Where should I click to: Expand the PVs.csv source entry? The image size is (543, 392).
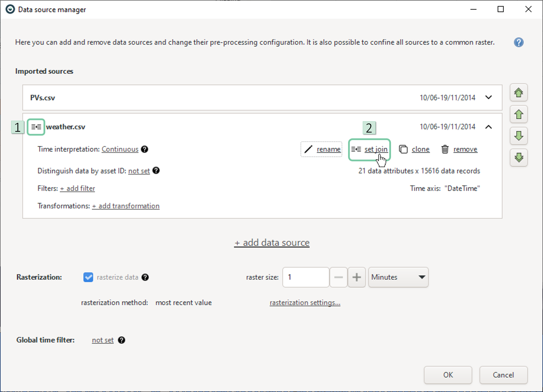(488, 98)
